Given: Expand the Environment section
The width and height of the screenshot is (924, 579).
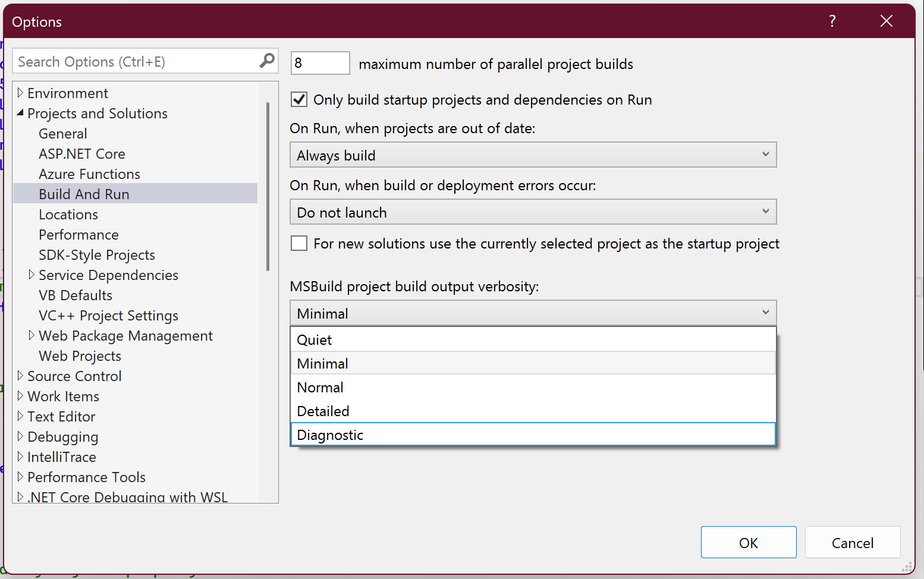Looking at the screenshot, I should (x=21, y=93).
